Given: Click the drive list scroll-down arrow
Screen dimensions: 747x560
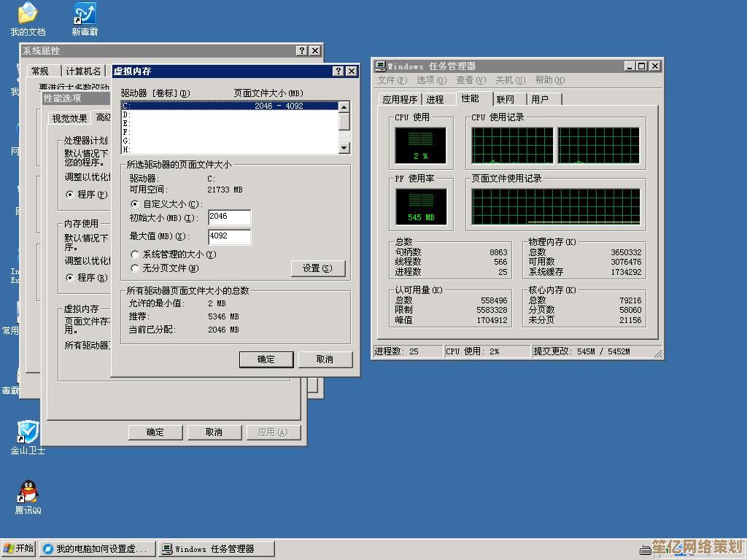Looking at the screenshot, I should coord(344,149).
